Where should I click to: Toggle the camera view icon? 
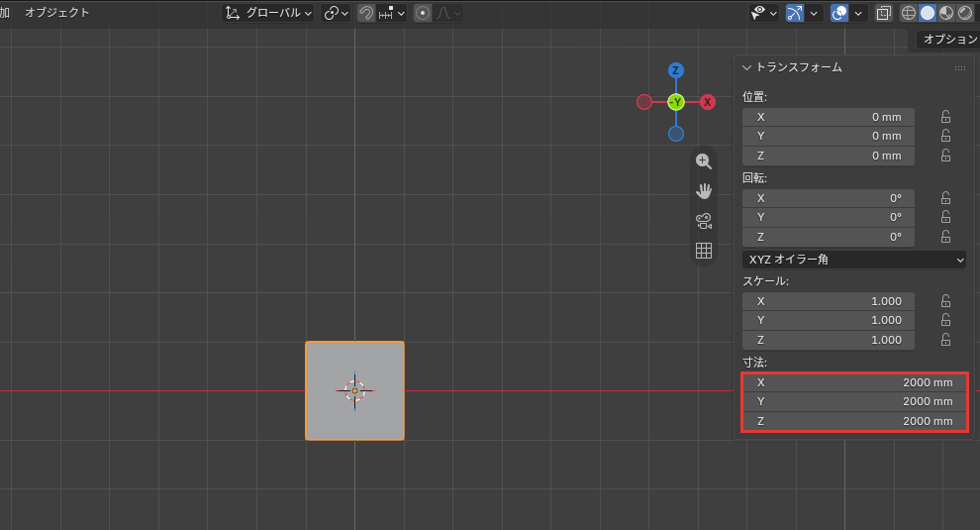[704, 221]
